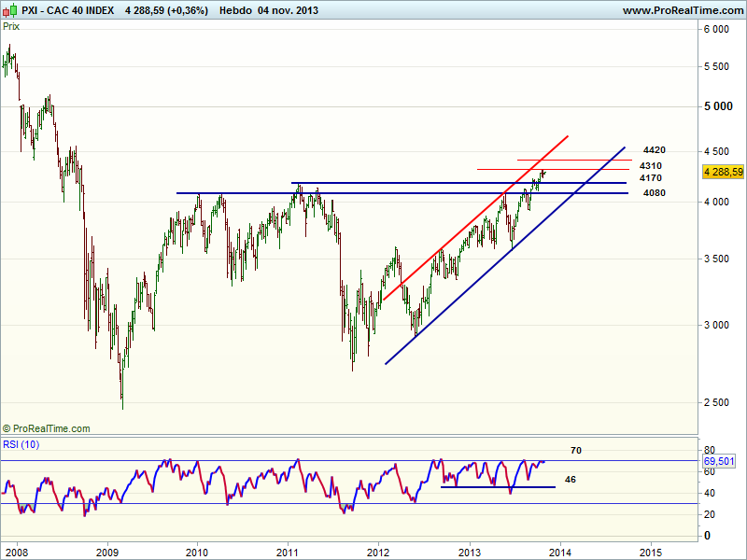Click 6 000 on the price axis

coord(716,30)
